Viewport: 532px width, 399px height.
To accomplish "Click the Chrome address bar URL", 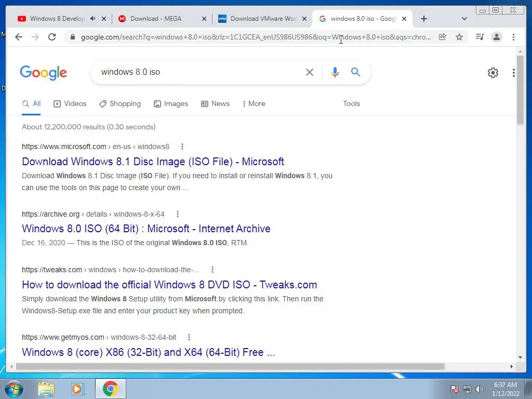I will (x=256, y=37).
